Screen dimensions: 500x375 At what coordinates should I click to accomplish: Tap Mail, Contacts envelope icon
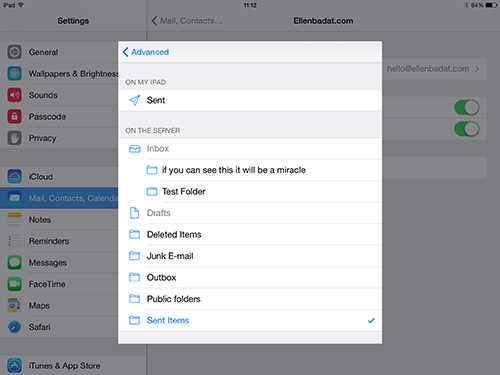(x=14, y=198)
